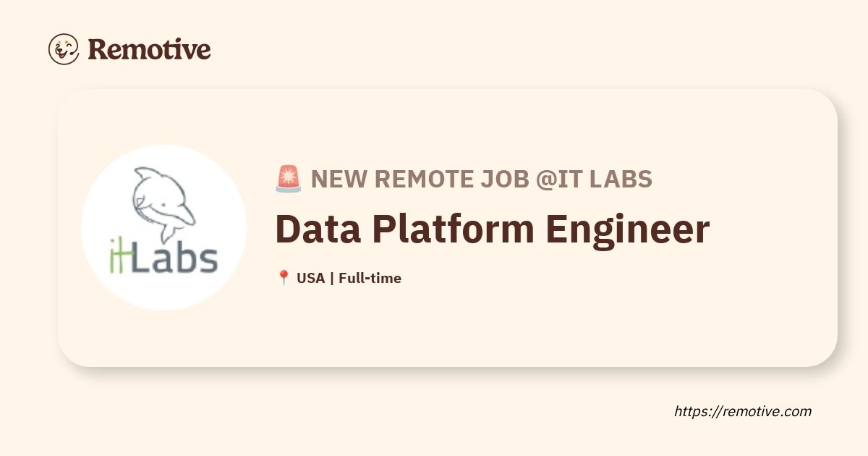Click the @IT LABS company mention
868x456 pixels.
point(594,179)
